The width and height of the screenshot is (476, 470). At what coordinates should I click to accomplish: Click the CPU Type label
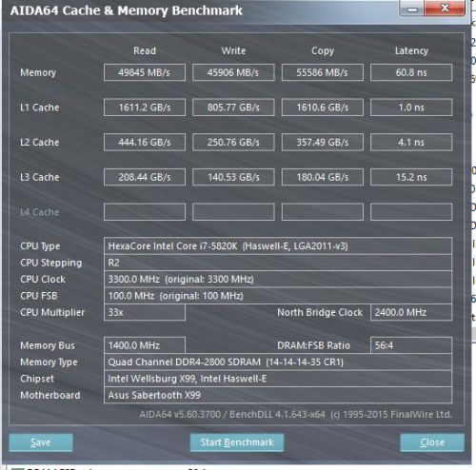pyautogui.click(x=40, y=246)
